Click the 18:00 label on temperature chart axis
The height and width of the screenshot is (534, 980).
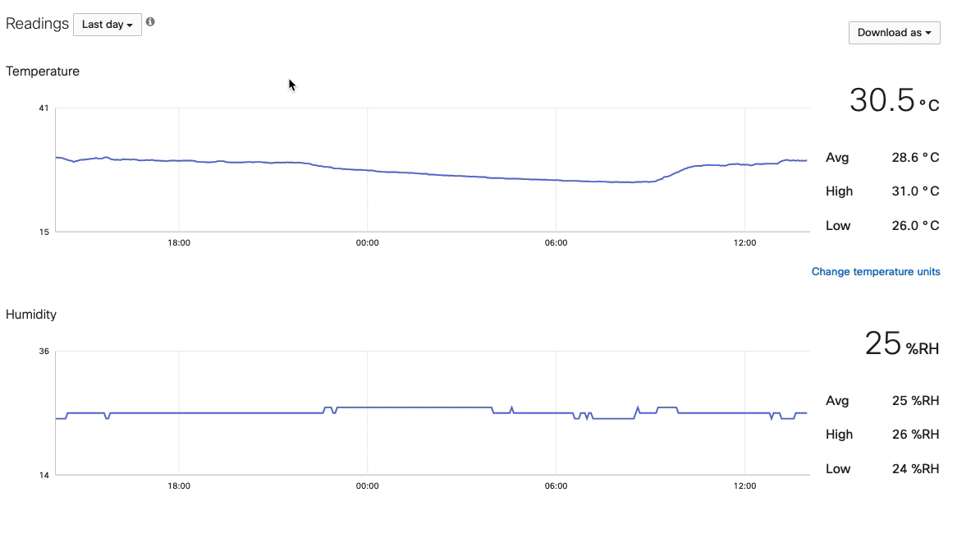[x=179, y=243]
